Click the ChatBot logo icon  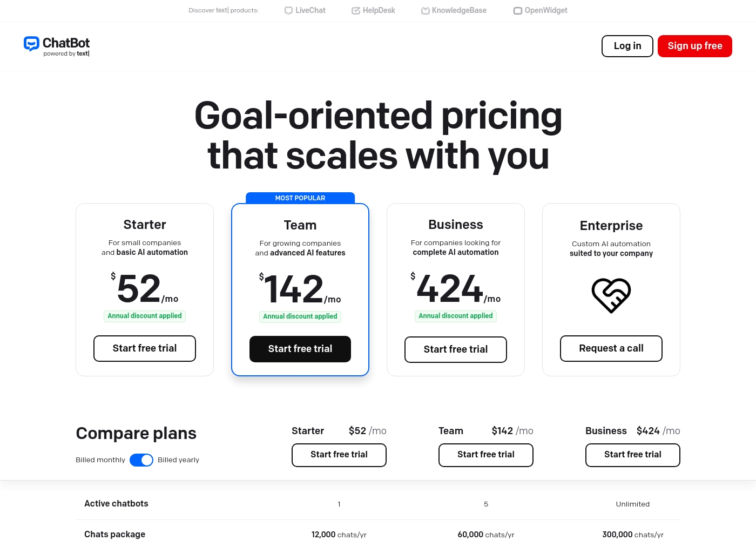tap(31, 44)
